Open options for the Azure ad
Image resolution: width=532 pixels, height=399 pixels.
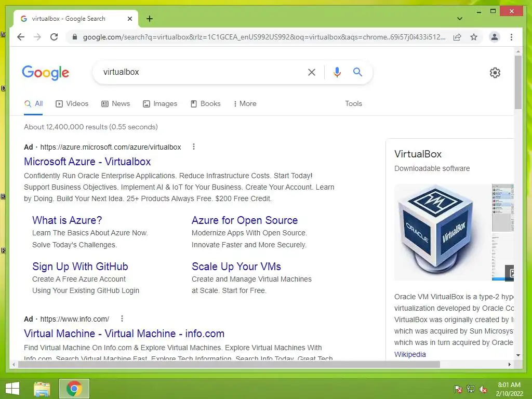pos(194,147)
